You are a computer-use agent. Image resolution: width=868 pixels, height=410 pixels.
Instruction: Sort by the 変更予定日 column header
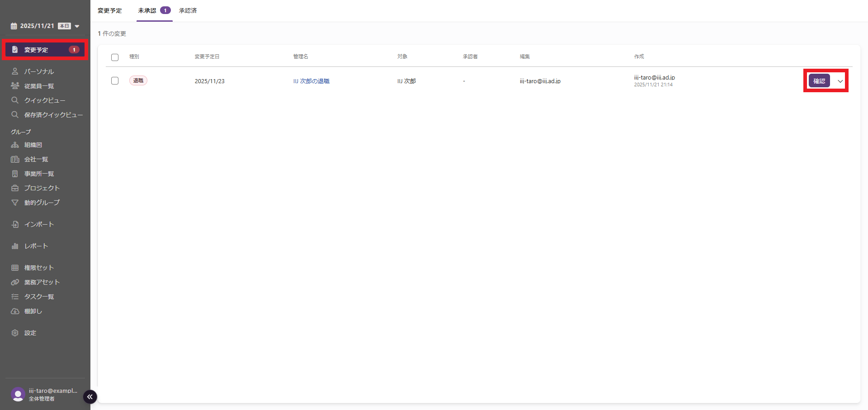[x=207, y=57]
